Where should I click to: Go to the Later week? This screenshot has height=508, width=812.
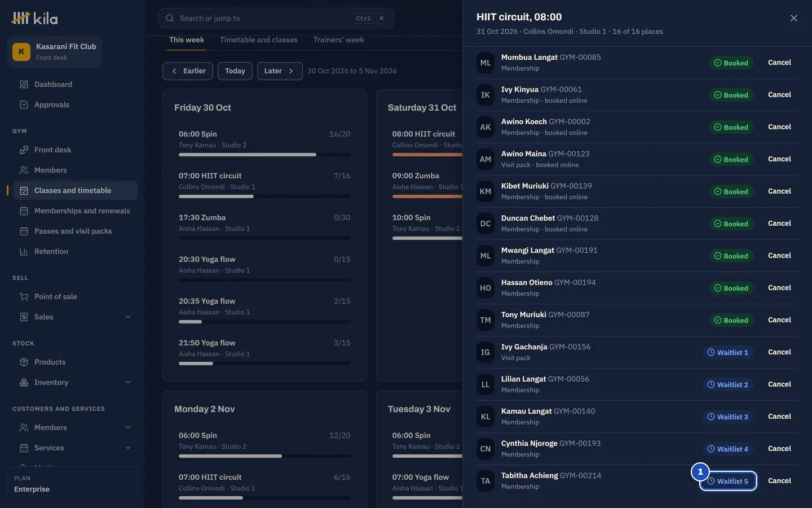(x=280, y=71)
